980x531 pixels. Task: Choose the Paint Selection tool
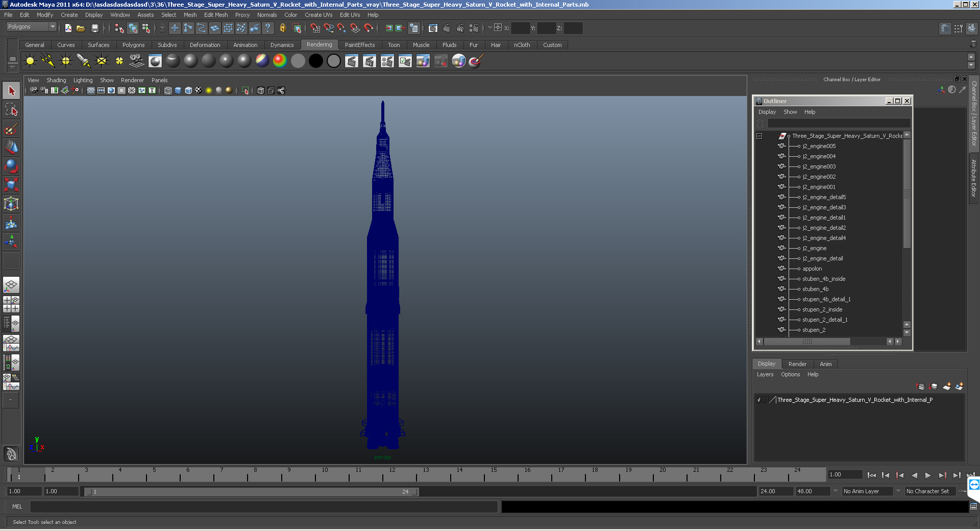tap(11, 129)
